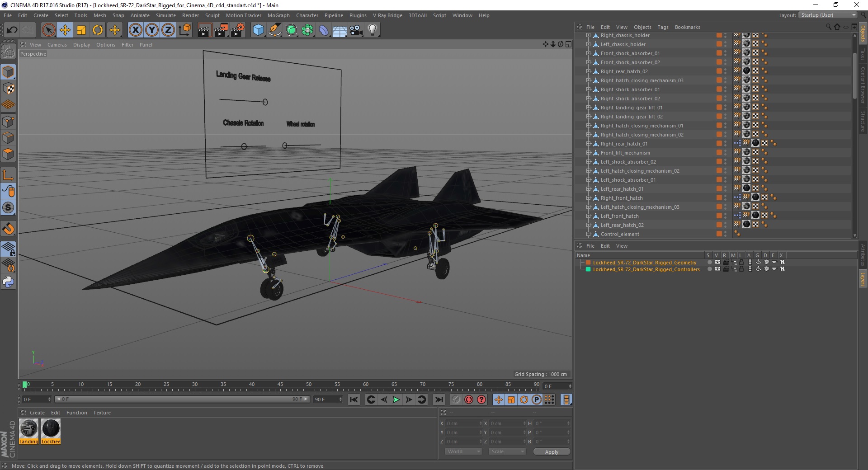The image size is (868, 470).
Task: Click the Controllers layer green color swatch
Action: pos(588,269)
